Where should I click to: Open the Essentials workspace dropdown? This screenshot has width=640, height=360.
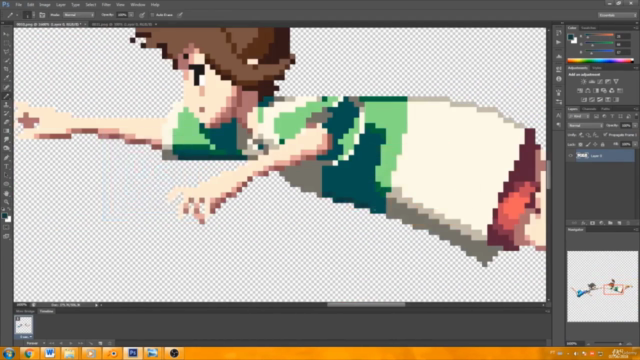617,15
